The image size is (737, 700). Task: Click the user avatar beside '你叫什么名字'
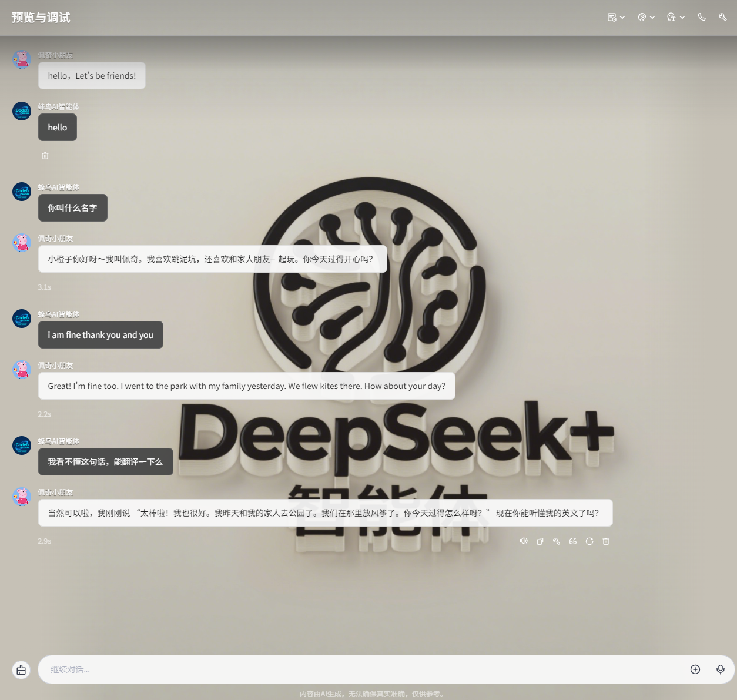(22, 192)
